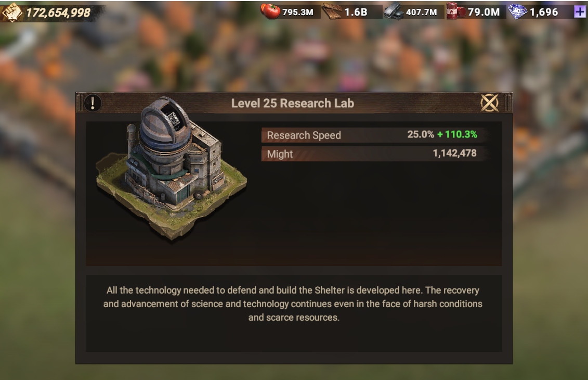Select the 1,696 diamond count

(x=544, y=12)
